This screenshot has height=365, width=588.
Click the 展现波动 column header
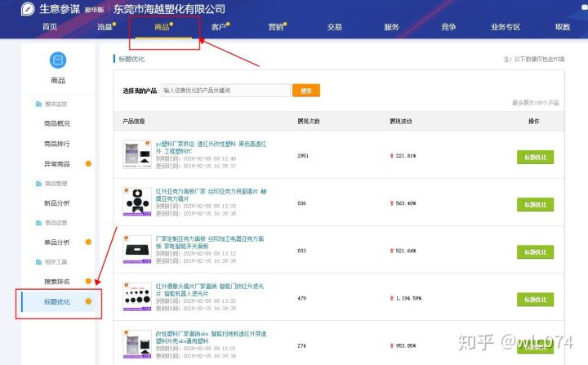pos(400,121)
